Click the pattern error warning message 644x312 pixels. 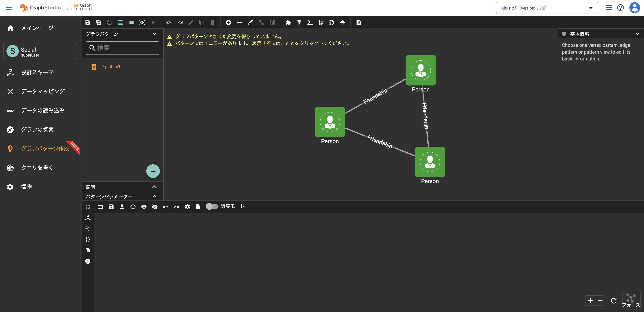[262, 43]
